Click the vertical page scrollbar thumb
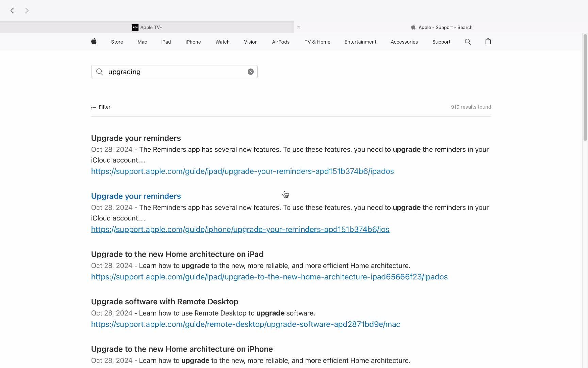The image size is (588, 368). [x=585, y=87]
